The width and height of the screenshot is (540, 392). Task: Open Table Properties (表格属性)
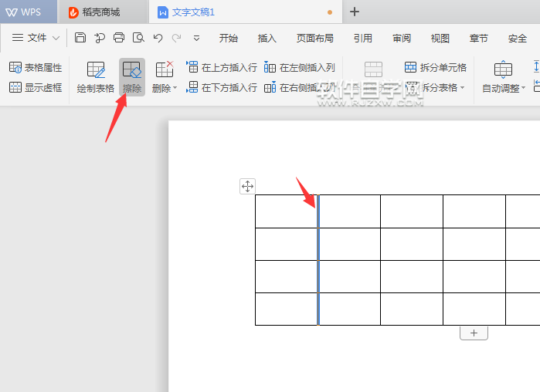36,68
